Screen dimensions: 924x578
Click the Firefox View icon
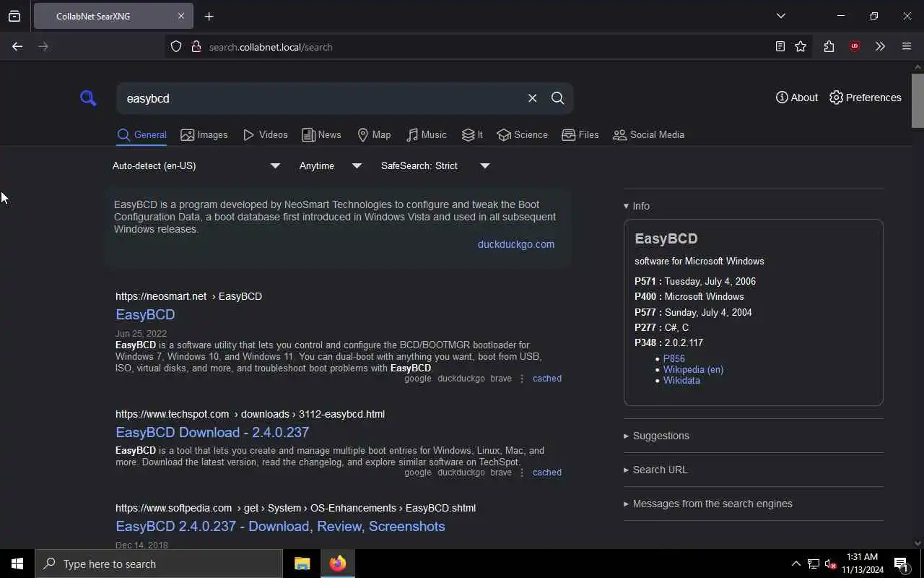click(x=14, y=16)
